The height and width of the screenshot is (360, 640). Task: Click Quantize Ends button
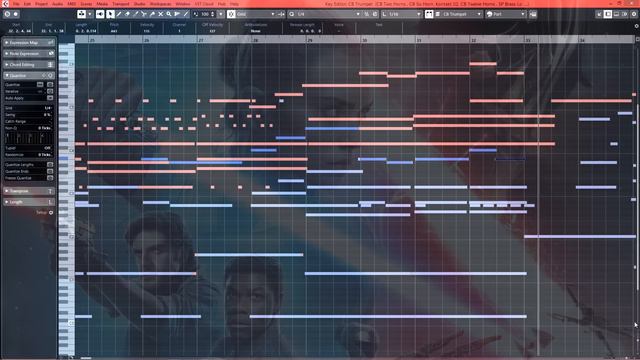click(50, 171)
